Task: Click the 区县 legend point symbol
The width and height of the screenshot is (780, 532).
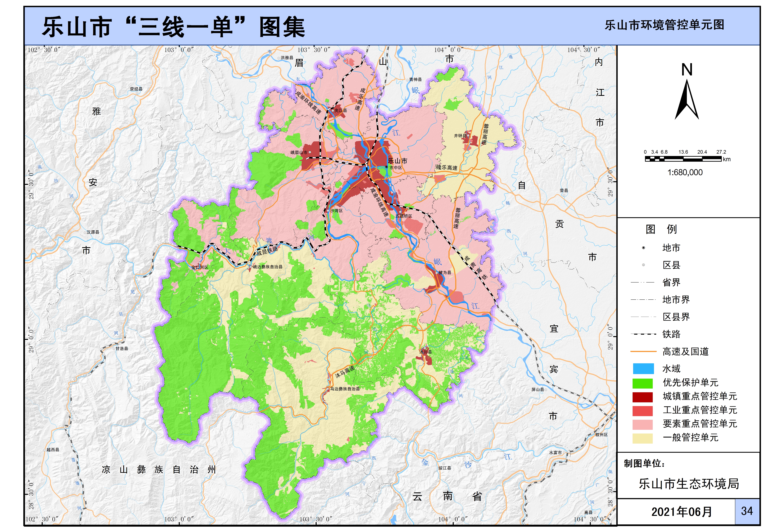Action: point(643,265)
